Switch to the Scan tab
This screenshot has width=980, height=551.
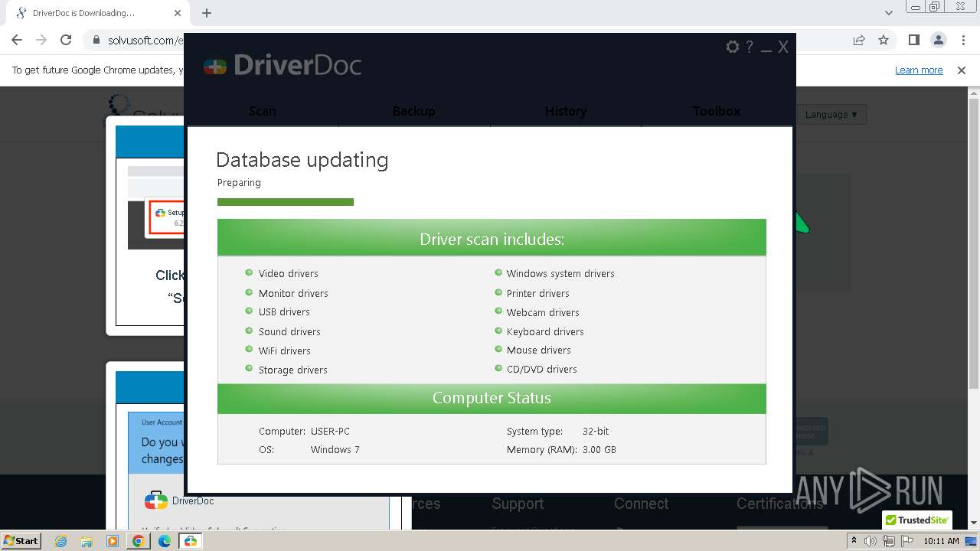(262, 111)
